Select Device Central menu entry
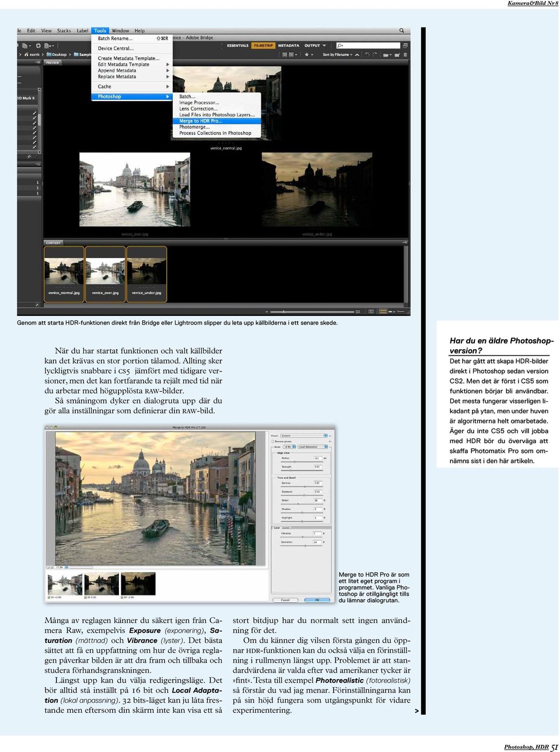This screenshot has width=560, height=752. (132, 48)
